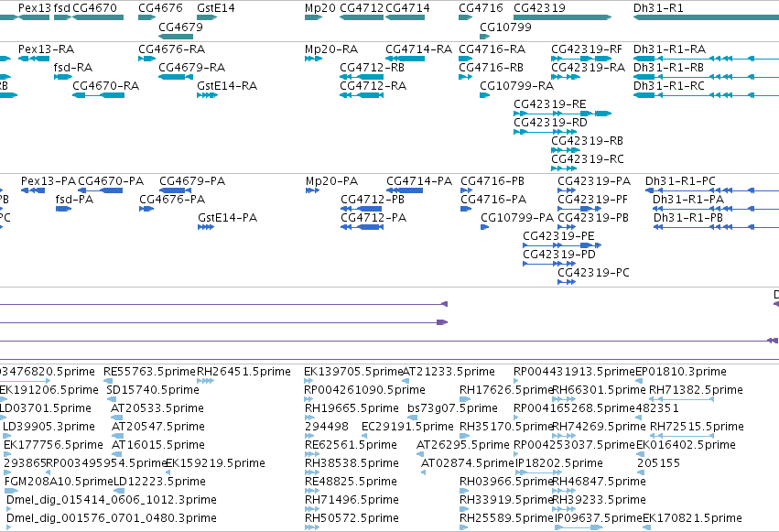Select the CG4712 gene label
Viewport: 779px width, 532px height.
(x=362, y=8)
